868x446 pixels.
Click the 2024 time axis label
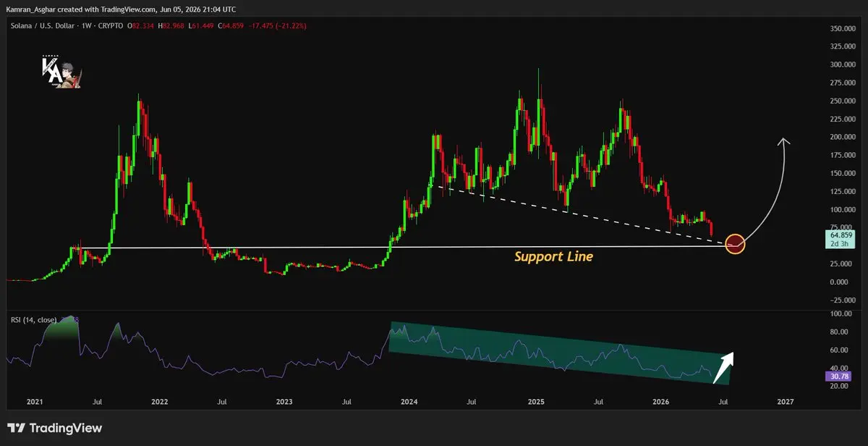[x=409, y=401]
